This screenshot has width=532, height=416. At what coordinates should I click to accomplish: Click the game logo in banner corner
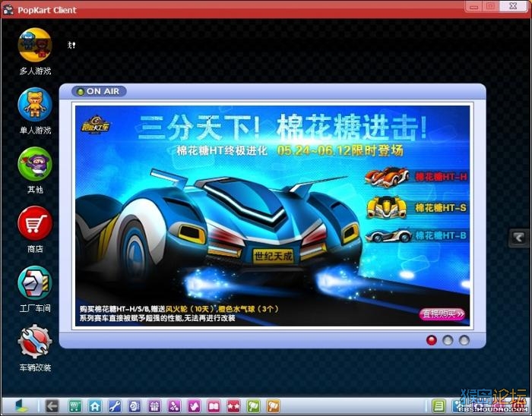(x=95, y=124)
